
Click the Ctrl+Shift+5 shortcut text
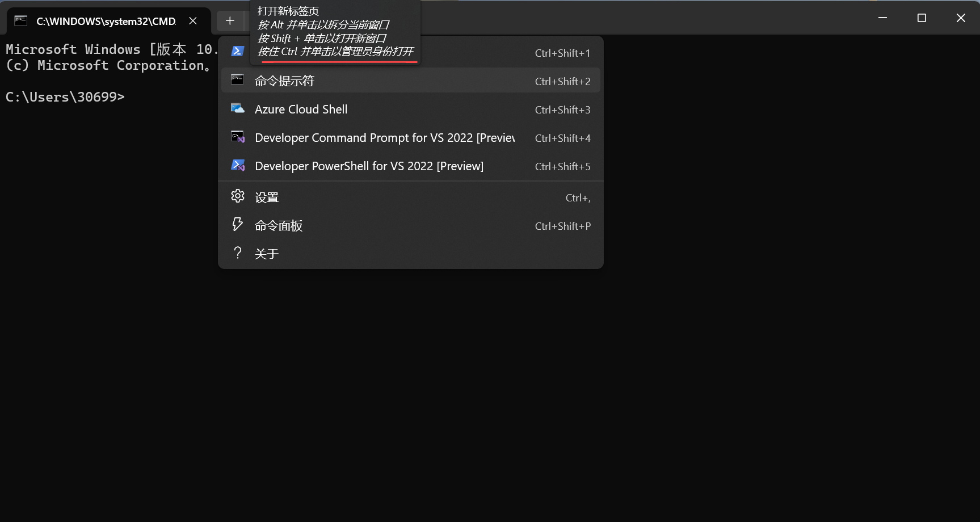pyautogui.click(x=562, y=166)
